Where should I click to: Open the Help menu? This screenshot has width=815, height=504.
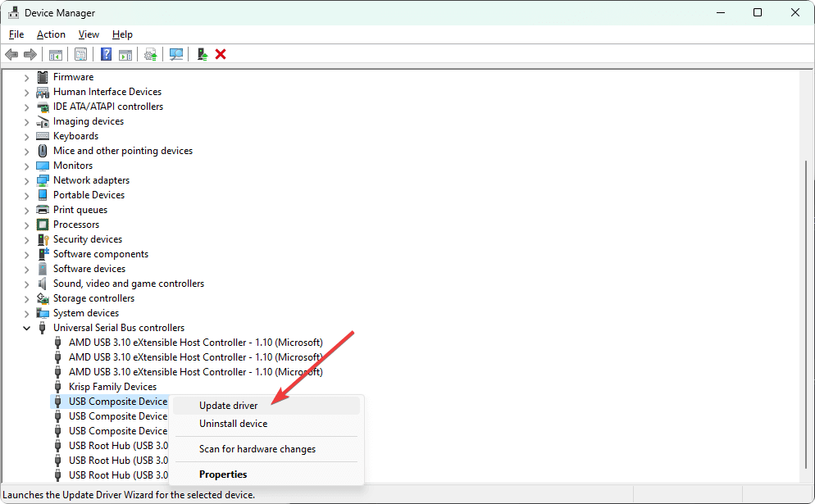pos(123,34)
